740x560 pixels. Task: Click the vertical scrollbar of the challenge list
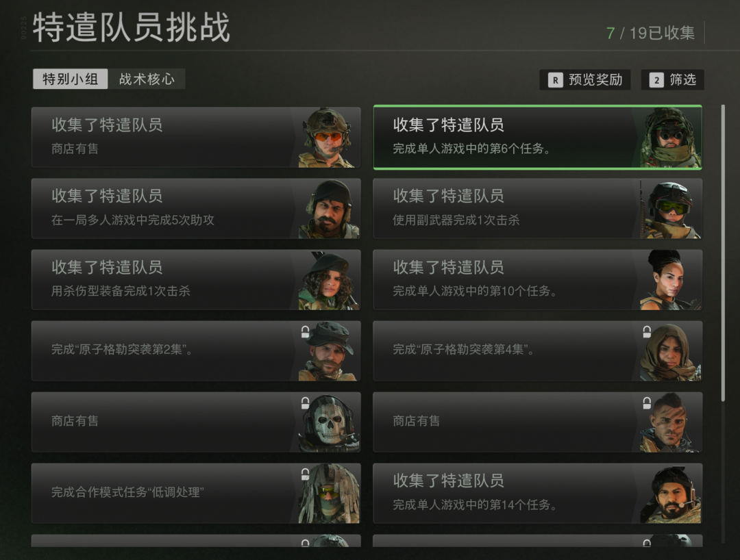723,253
